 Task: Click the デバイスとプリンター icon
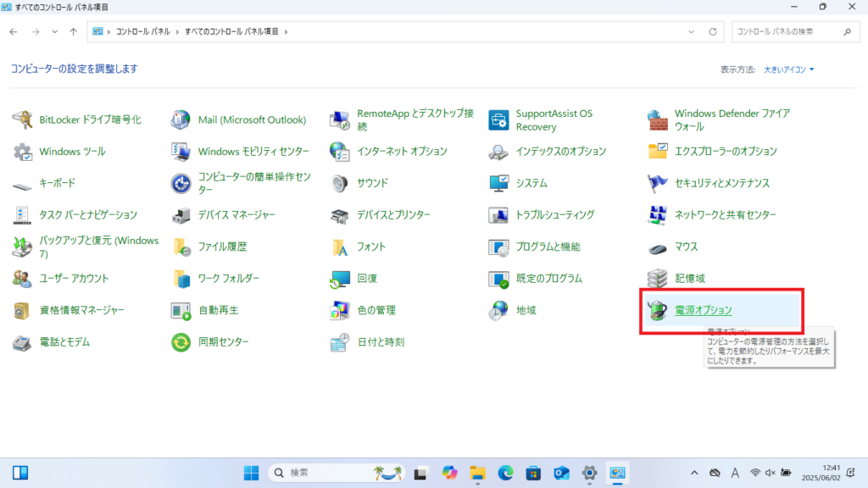[x=339, y=215]
